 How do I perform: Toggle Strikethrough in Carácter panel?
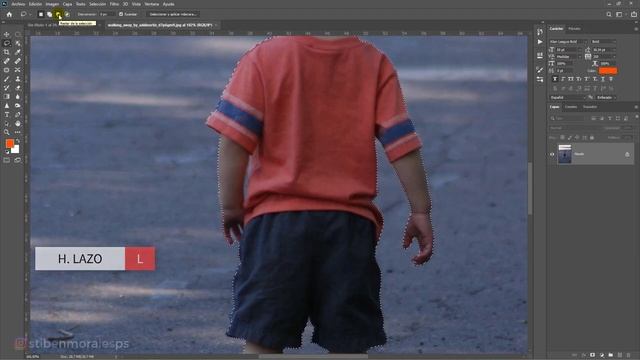611,79
